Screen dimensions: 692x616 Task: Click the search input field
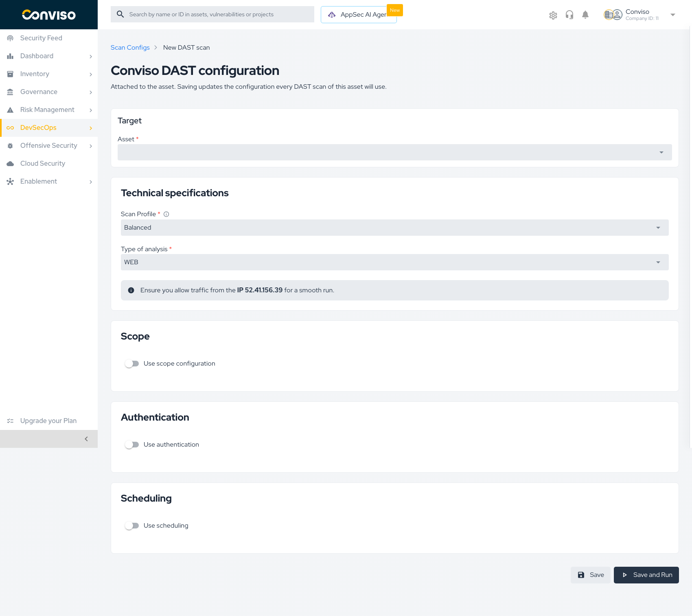pos(212,14)
